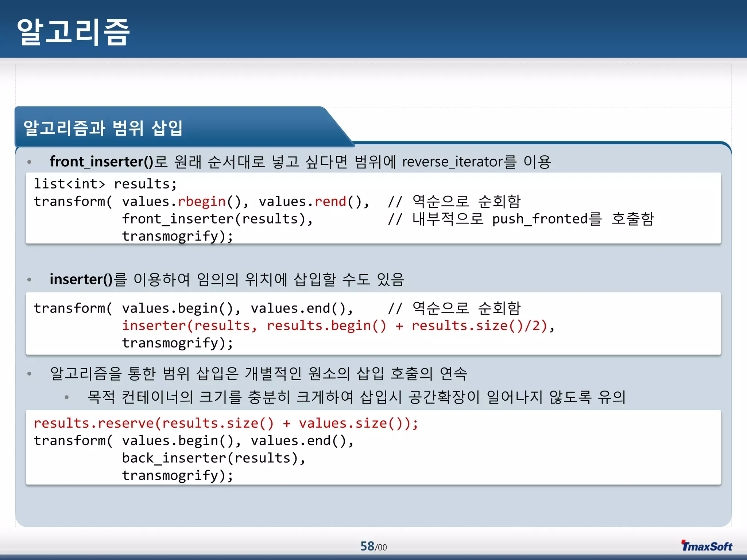
Task: Click the slide title 알고리즘
Action: [x=73, y=32]
